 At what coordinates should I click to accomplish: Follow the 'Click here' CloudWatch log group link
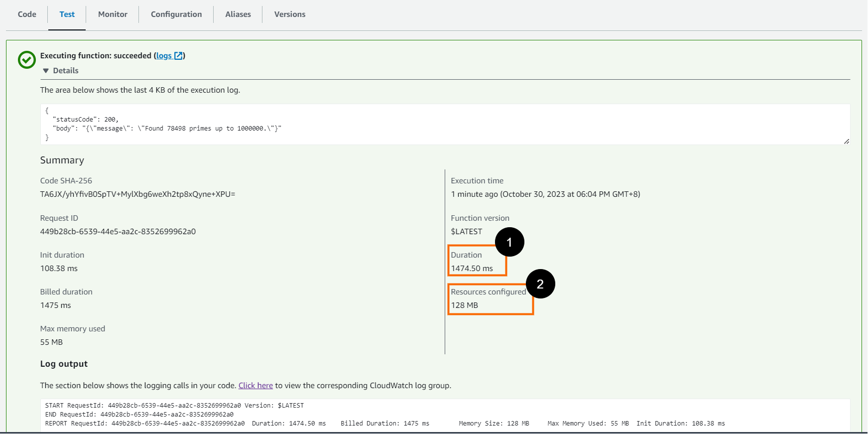pyautogui.click(x=255, y=386)
